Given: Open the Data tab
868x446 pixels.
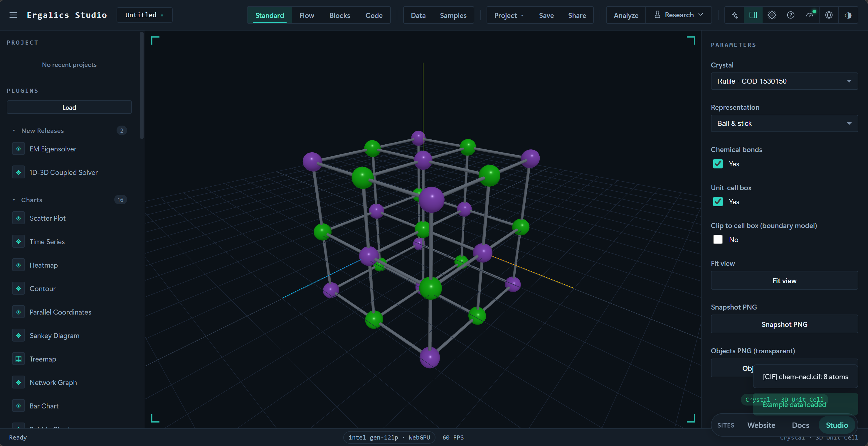Looking at the screenshot, I should pos(418,16).
